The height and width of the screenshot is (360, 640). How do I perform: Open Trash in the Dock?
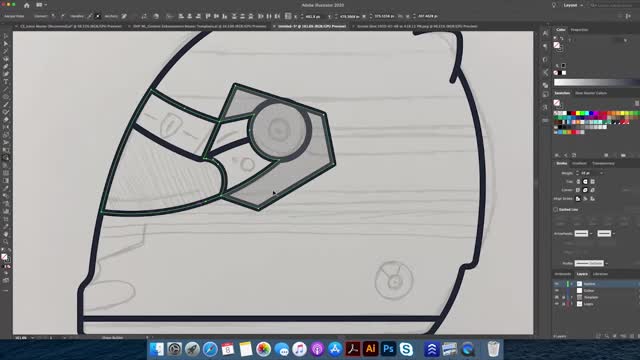(x=493, y=349)
